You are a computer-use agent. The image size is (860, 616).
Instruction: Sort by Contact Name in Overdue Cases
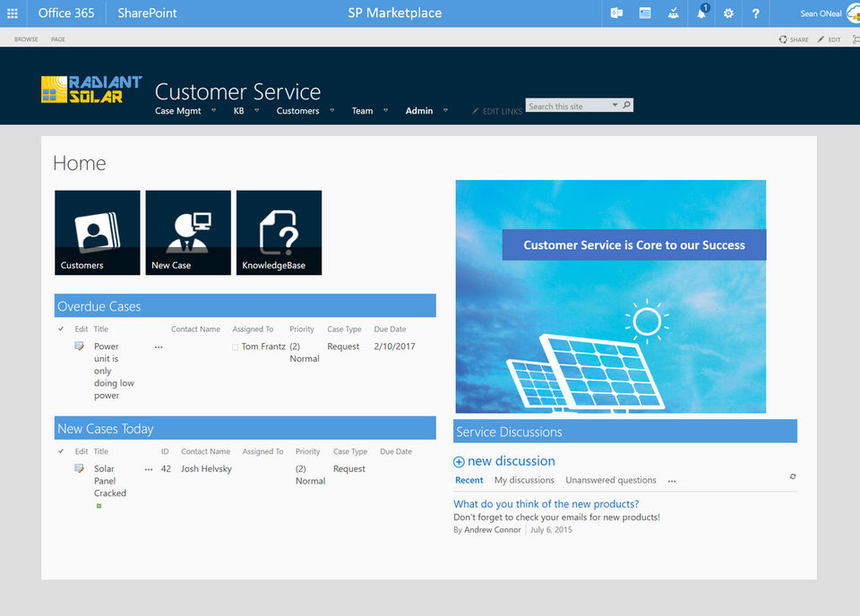(x=195, y=329)
